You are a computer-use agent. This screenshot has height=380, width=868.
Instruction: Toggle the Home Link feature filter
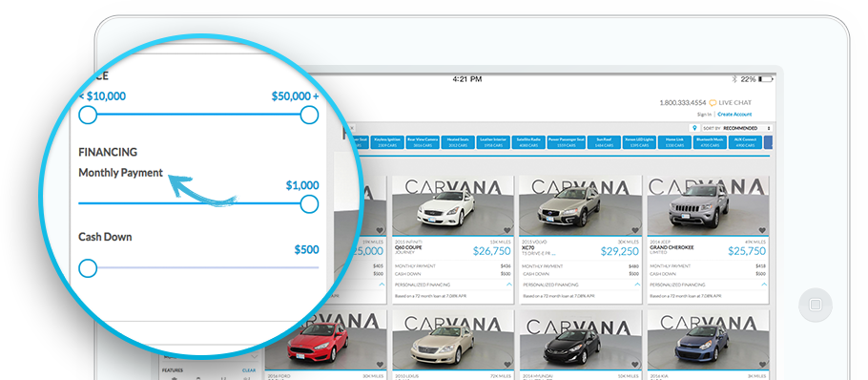[x=674, y=142]
